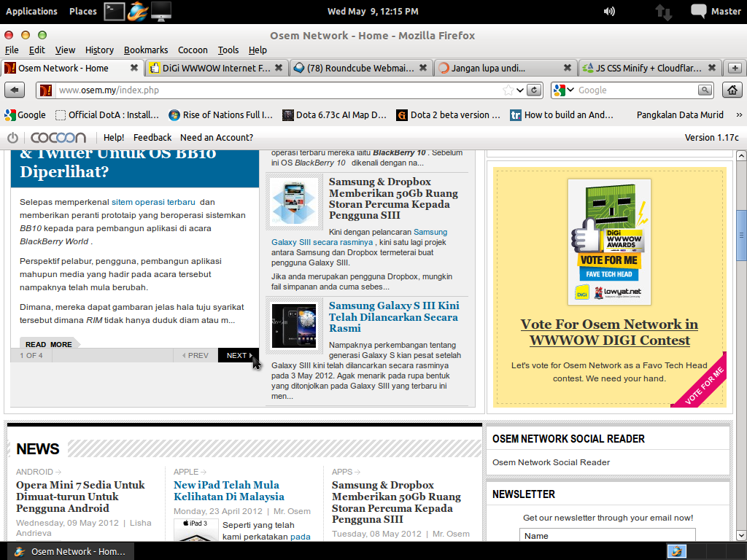
Task: Open the How to build an Android bookmark
Action: point(562,114)
